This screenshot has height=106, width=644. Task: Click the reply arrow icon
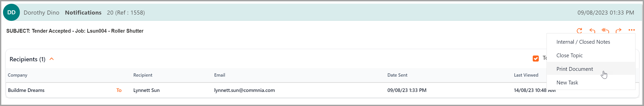coord(592,31)
